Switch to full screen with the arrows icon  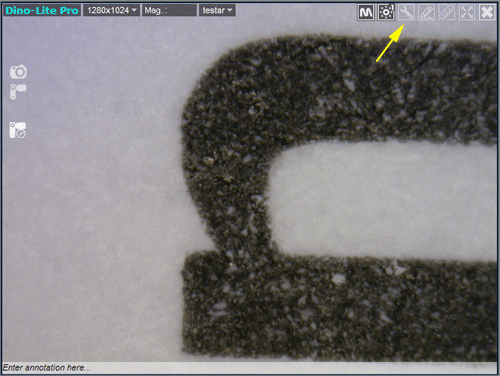467,12
